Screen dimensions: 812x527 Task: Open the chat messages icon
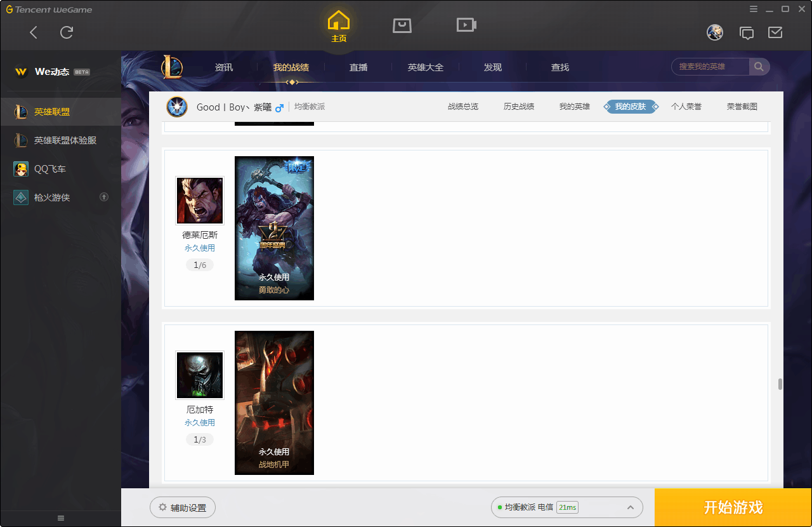click(x=747, y=33)
